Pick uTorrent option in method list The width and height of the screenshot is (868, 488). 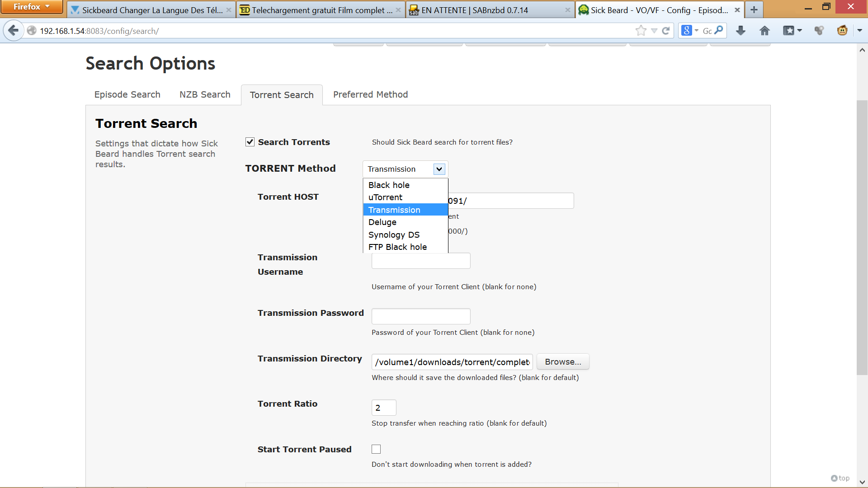[x=385, y=197]
